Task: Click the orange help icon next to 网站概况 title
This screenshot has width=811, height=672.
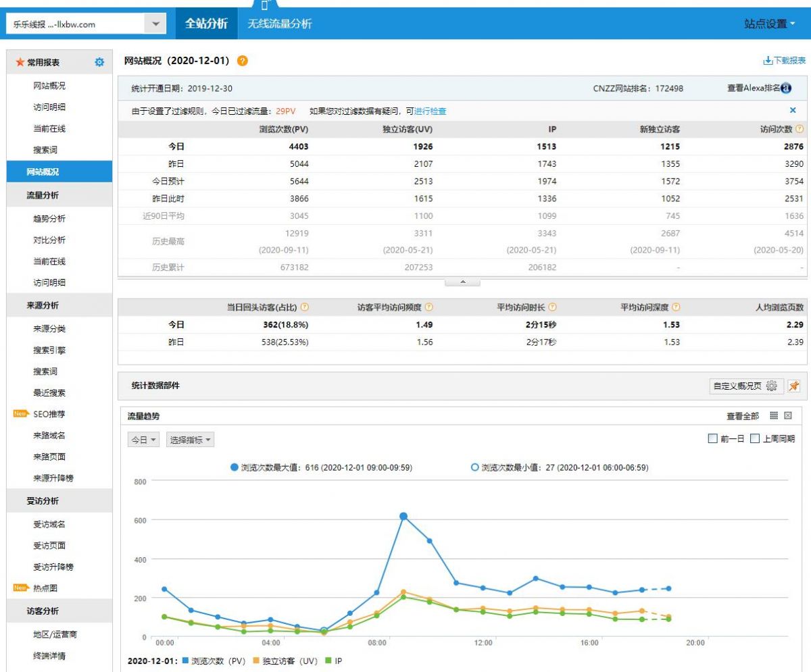Action: tap(243, 61)
